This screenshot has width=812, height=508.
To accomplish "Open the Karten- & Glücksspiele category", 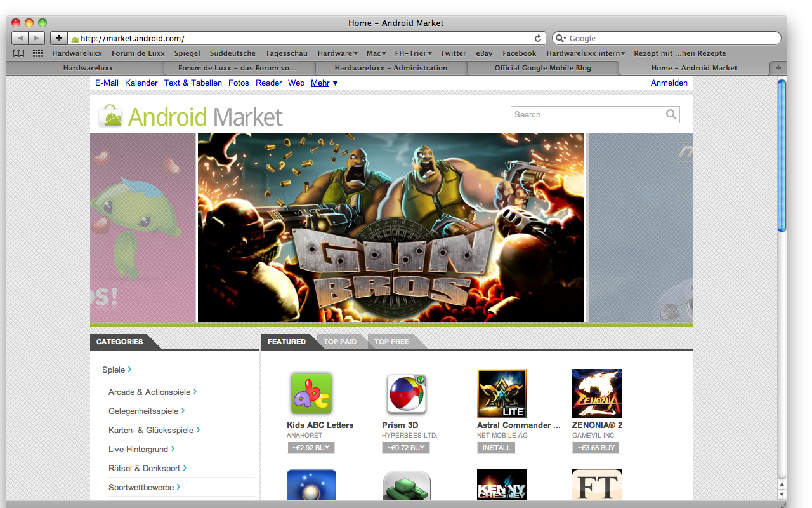I will point(154,430).
